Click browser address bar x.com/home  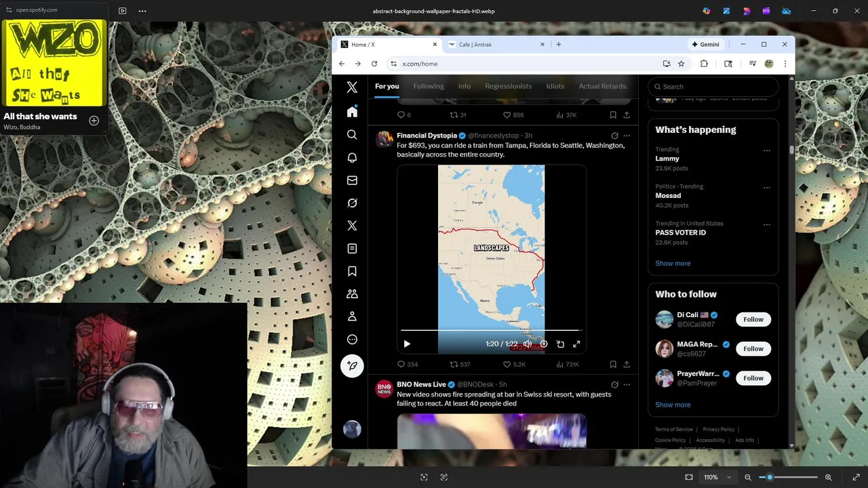click(x=526, y=64)
